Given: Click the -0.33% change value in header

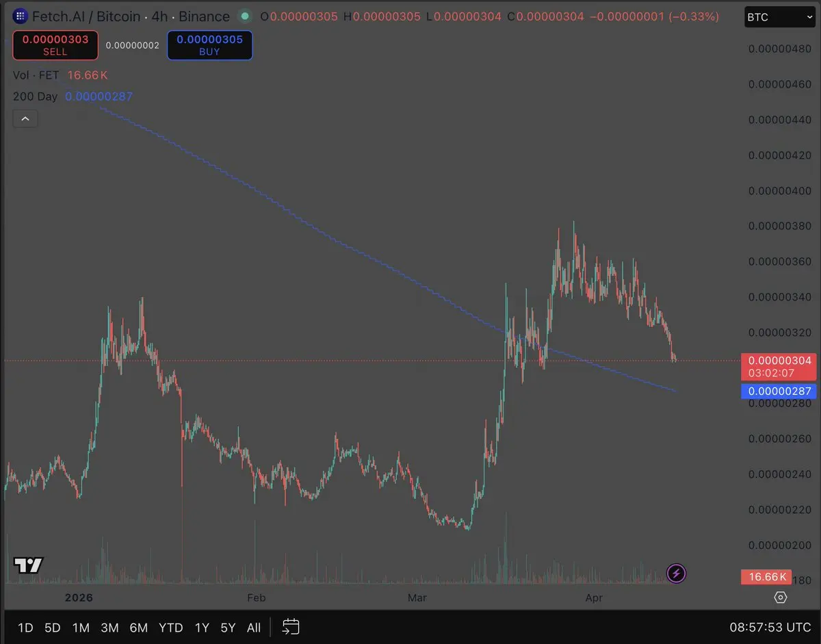Looking at the screenshot, I should coord(693,16).
